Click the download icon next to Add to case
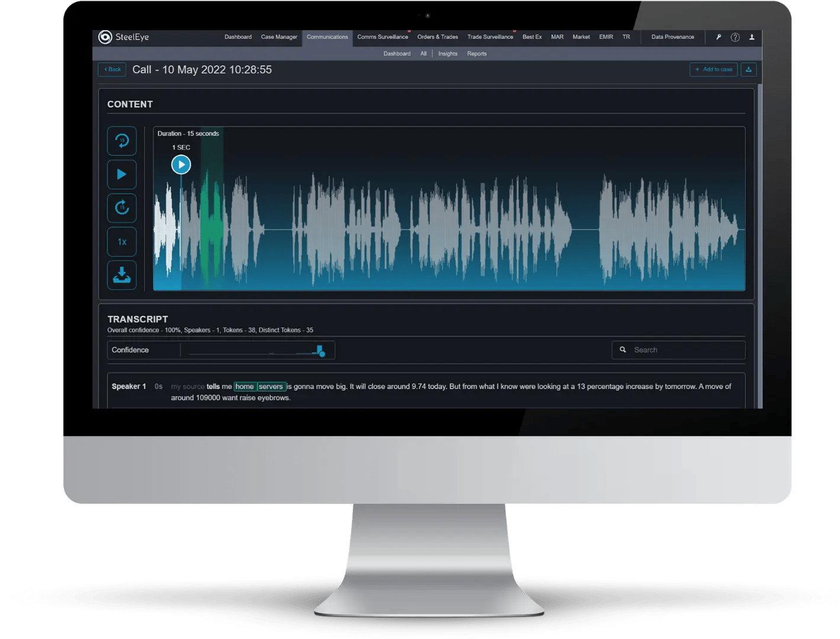840x639 pixels. coord(749,69)
